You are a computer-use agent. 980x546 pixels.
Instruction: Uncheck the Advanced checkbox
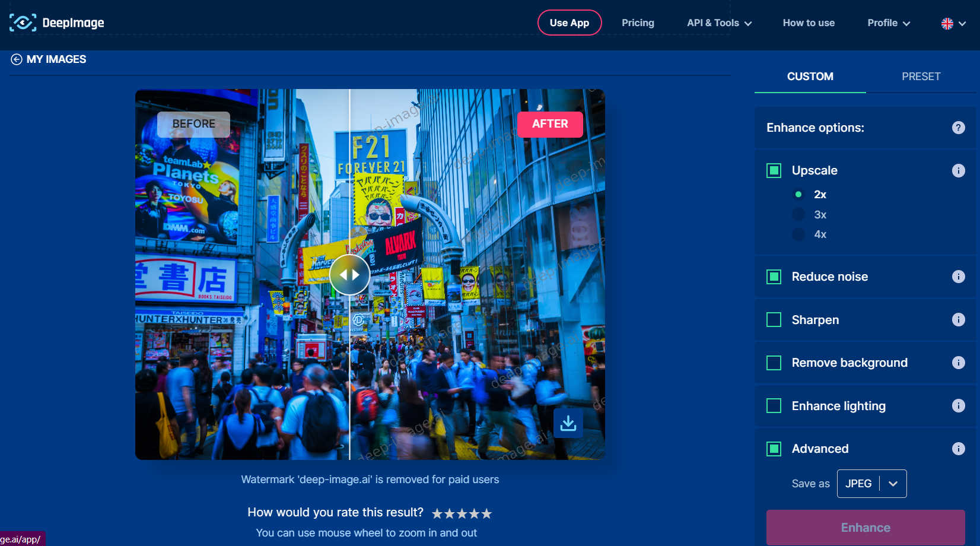774,449
